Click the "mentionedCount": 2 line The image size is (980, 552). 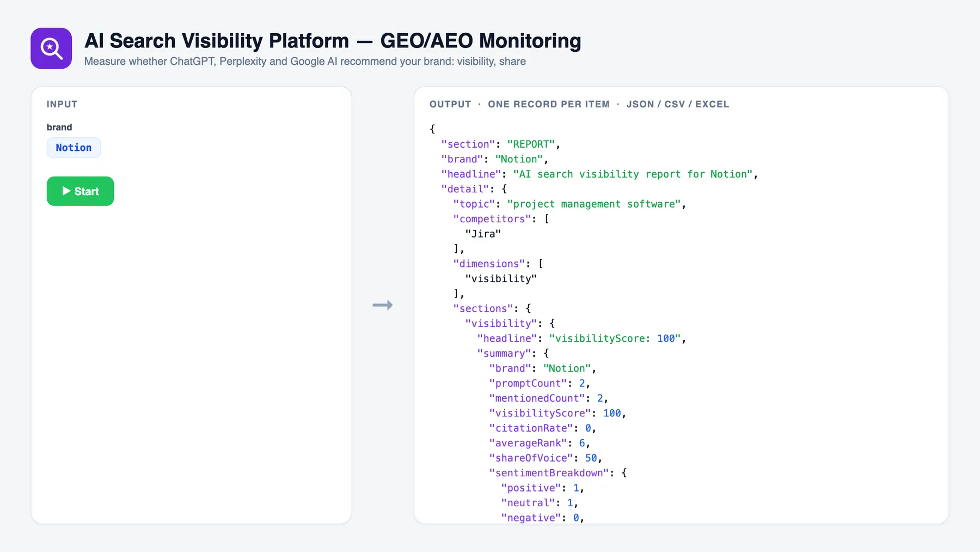pos(548,398)
